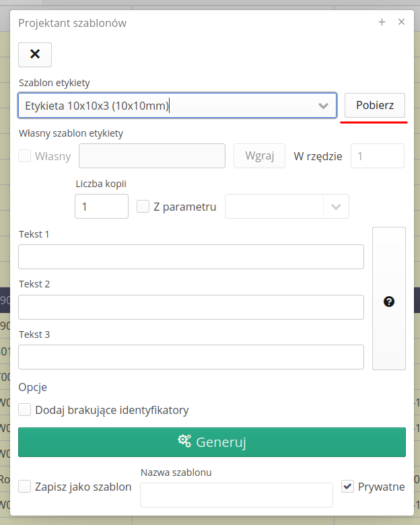This screenshot has width=420, height=525.
Task: Click the W rzędzie number field
Action: [x=377, y=156]
